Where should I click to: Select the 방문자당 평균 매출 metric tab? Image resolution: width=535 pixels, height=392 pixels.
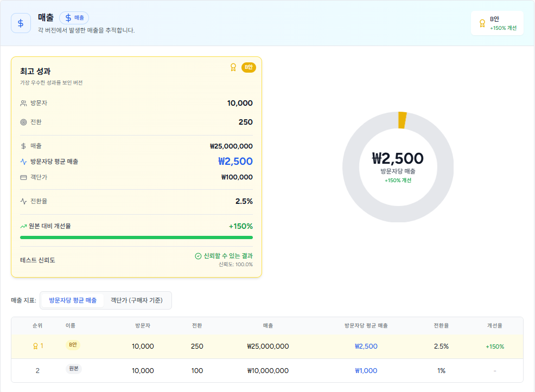(x=73, y=300)
